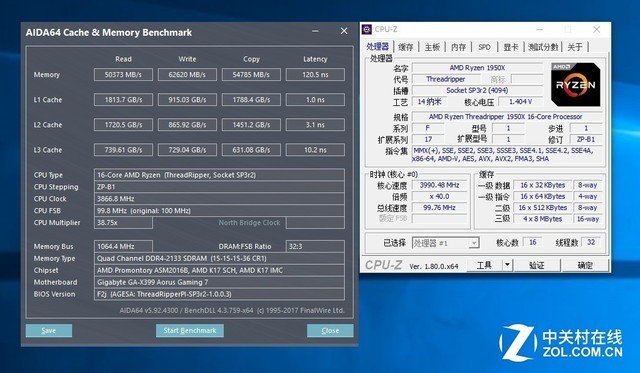The width and height of the screenshot is (640, 373).
Task: Click the 总线速度 99.76 MHz field
Action: tap(440, 208)
